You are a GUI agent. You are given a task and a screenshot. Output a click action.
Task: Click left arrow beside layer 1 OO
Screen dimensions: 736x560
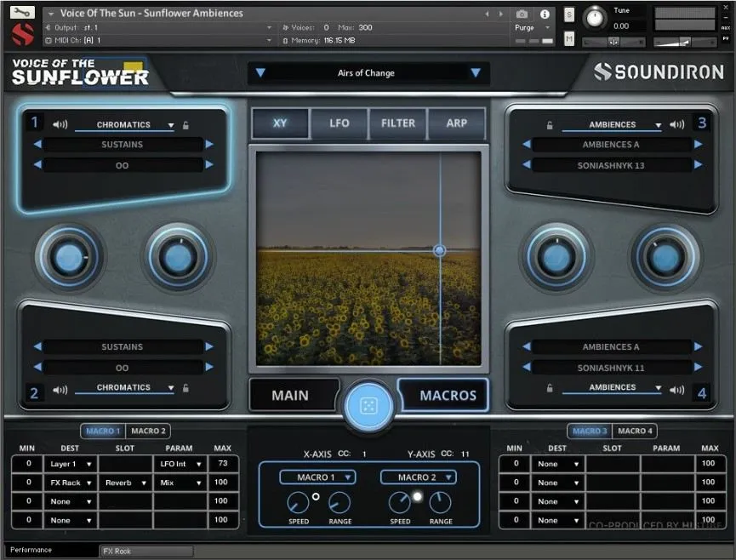point(37,165)
